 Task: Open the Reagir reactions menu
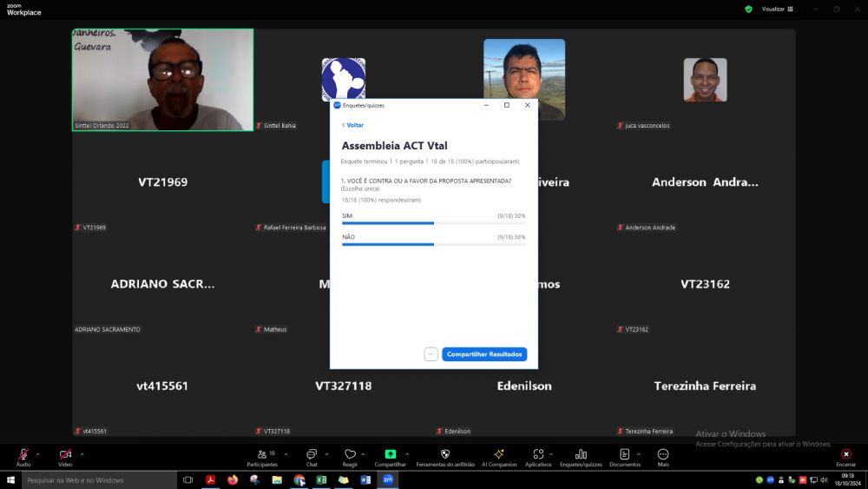tap(350, 454)
